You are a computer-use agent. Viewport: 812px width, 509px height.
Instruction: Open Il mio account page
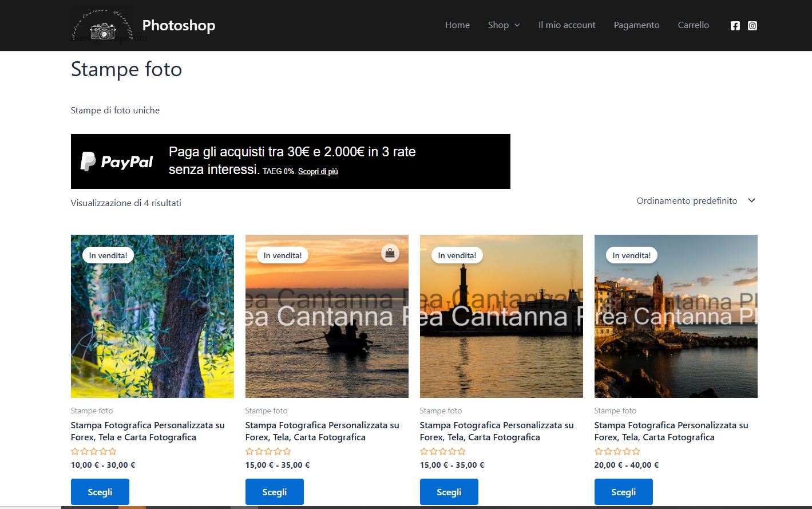[x=567, y=25]
